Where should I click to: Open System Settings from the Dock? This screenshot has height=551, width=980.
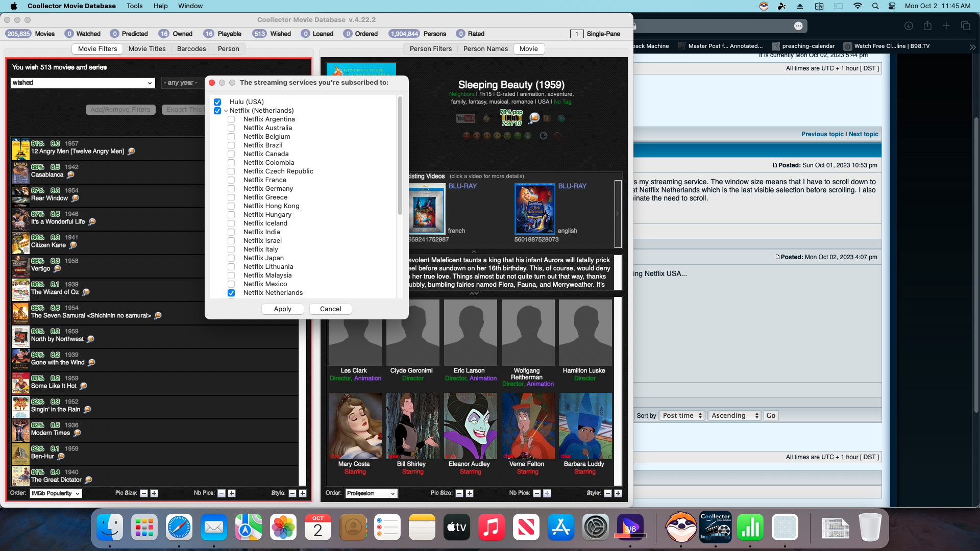596,527
